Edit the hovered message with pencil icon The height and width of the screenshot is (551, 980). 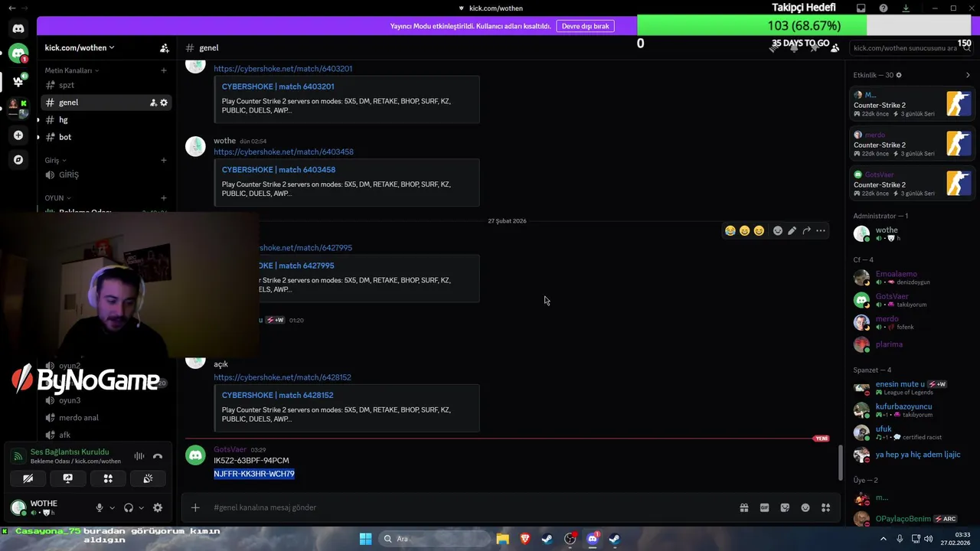coord(792,230)
